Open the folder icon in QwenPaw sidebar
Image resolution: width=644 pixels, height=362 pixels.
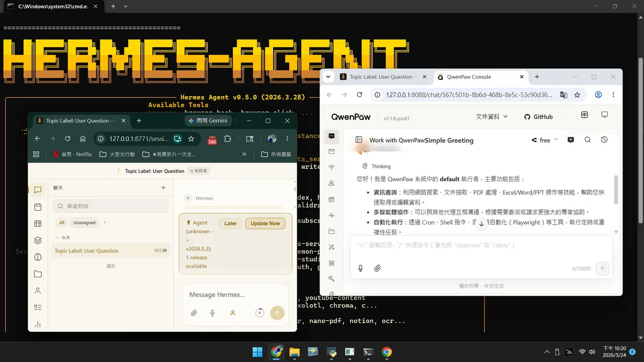click(332, 231)
